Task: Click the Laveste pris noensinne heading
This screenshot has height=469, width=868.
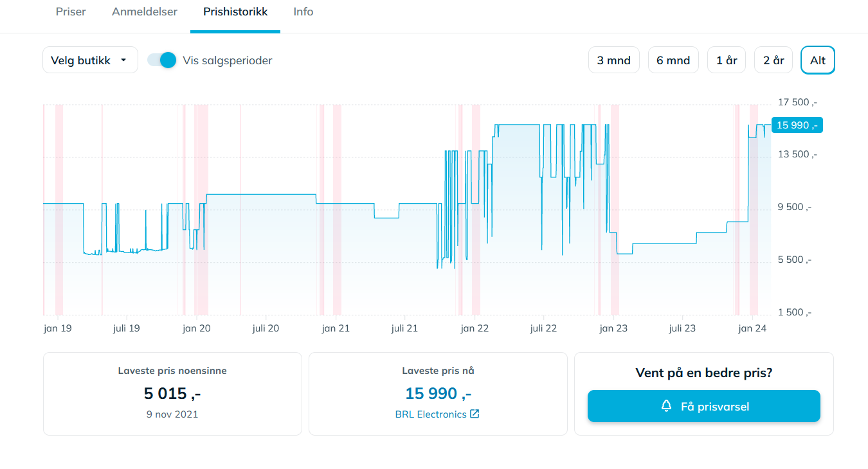Action: coord(172,371)
